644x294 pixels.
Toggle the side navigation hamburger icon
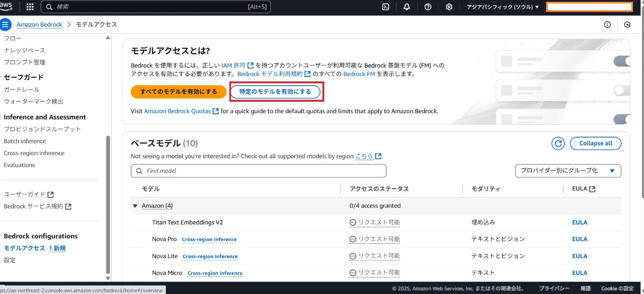tap(5, 24)
